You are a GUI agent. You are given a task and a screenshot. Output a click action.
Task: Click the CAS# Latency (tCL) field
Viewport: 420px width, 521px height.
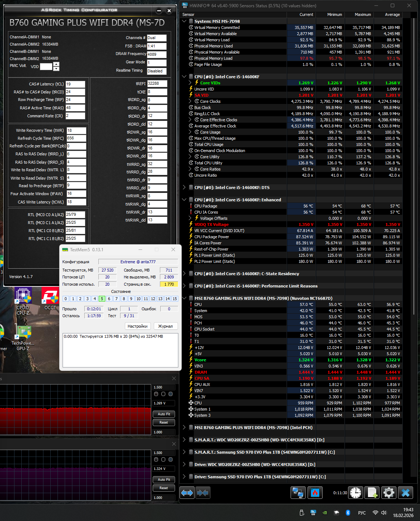(75, 84)
